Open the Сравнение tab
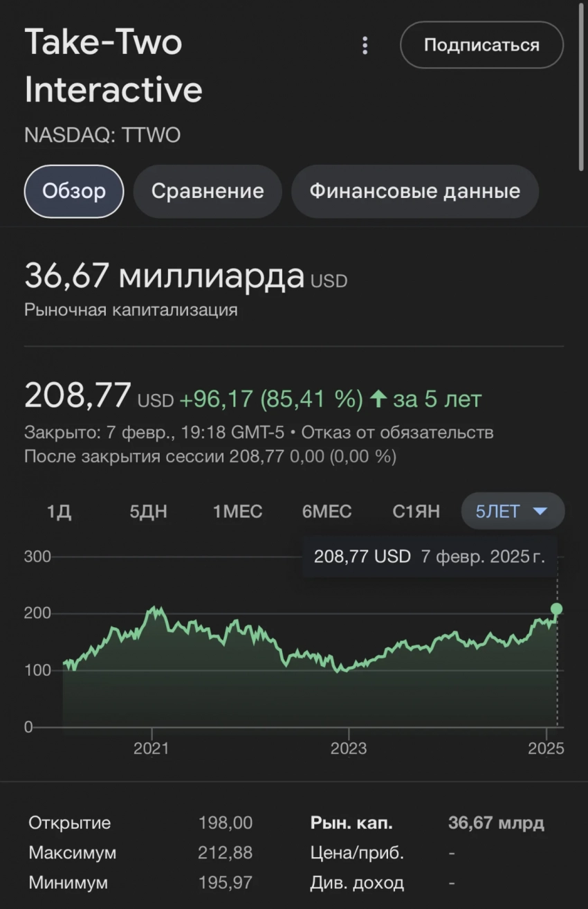The image size is (588, 909). coord(208,191)
